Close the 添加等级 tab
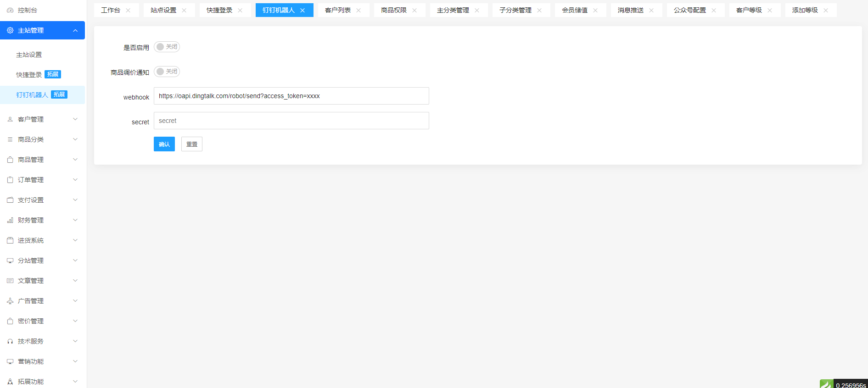The image size is (868, 388). coord(826,10)
